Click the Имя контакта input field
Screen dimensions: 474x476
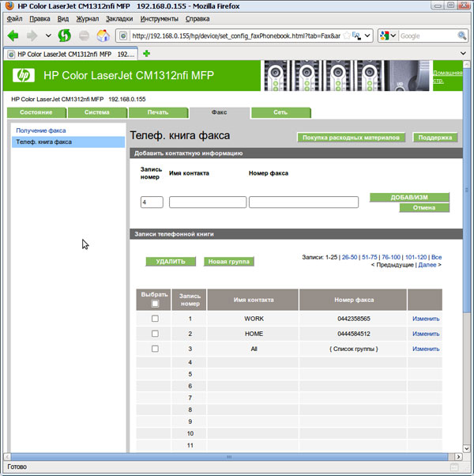coord(208,202)
